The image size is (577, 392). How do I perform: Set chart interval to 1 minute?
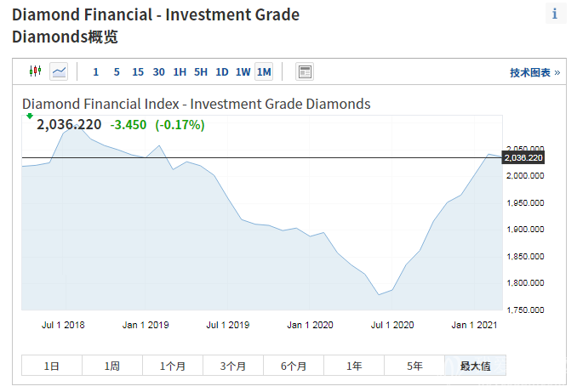[x=95, y=72]
